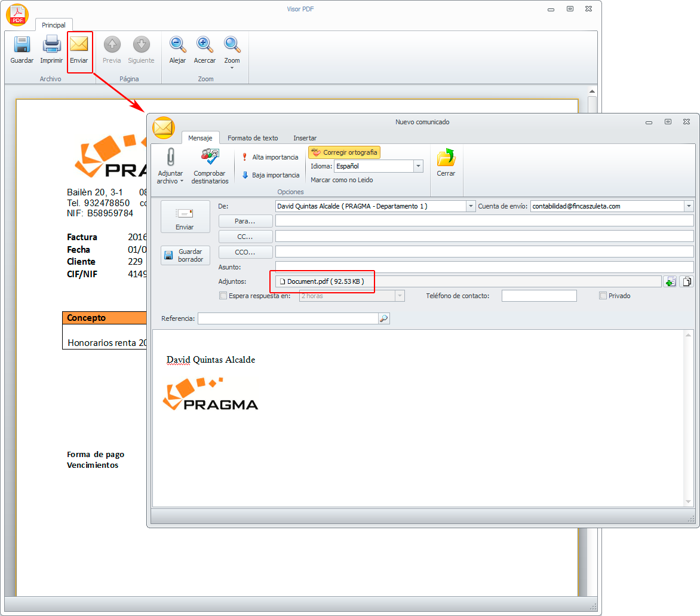This screenshot has width=700, height=616.
Task: Open the Cuenta de envío dropdown
Action: pyautogui.click(x=689, y=206)
